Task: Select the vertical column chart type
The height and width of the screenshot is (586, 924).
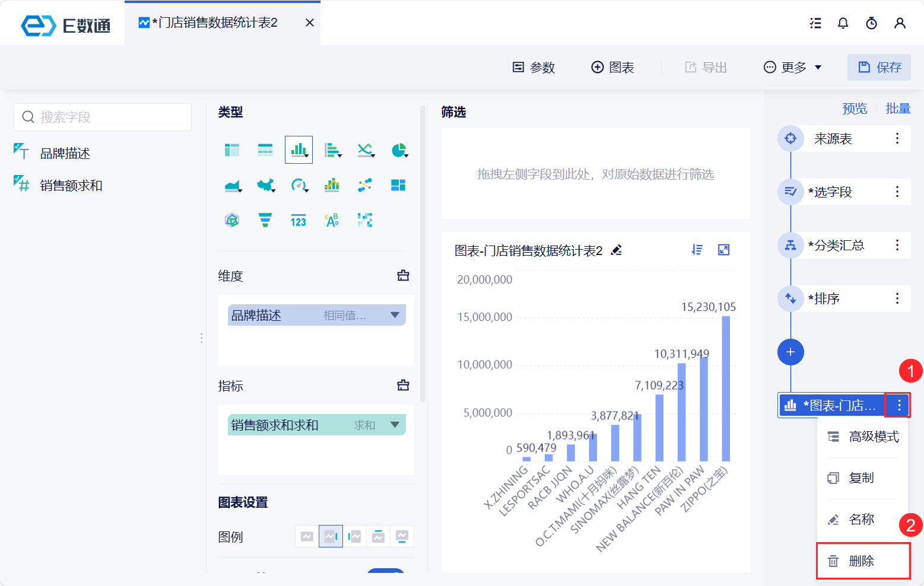Action: click(299, 149)
